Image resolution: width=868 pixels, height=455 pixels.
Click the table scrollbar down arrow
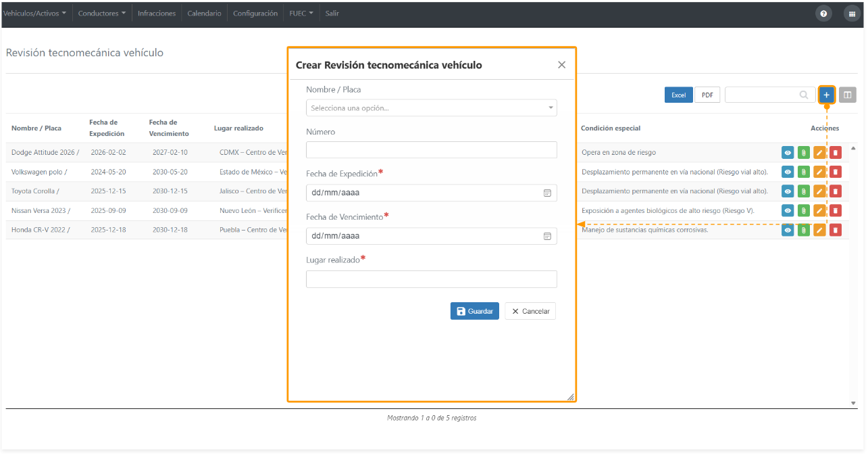[x=853, y=404]
